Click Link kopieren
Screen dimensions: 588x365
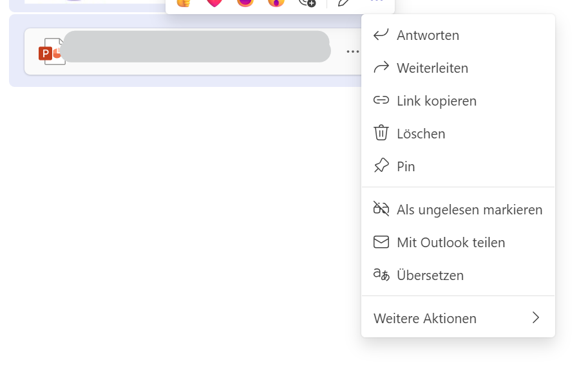[x=436, y=101]
